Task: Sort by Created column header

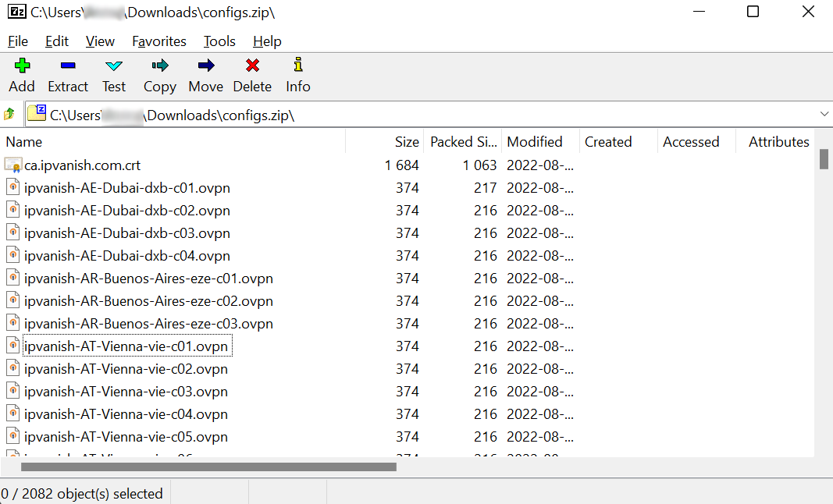Action: [618, 142]
